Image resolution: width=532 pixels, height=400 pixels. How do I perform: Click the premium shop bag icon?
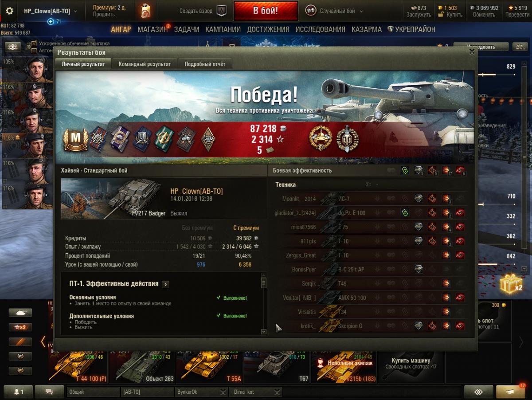tap(145, 11)
